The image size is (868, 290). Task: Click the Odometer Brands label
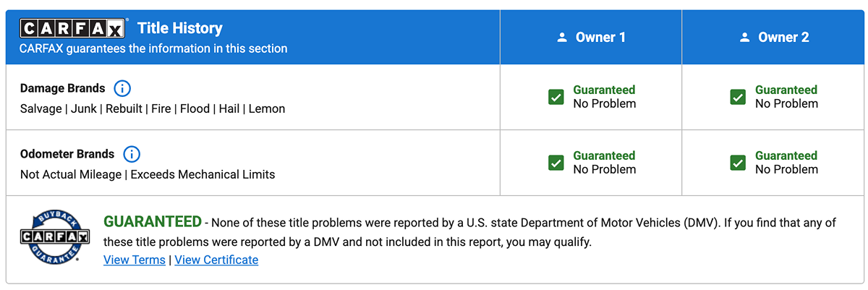tap(67, 154)
